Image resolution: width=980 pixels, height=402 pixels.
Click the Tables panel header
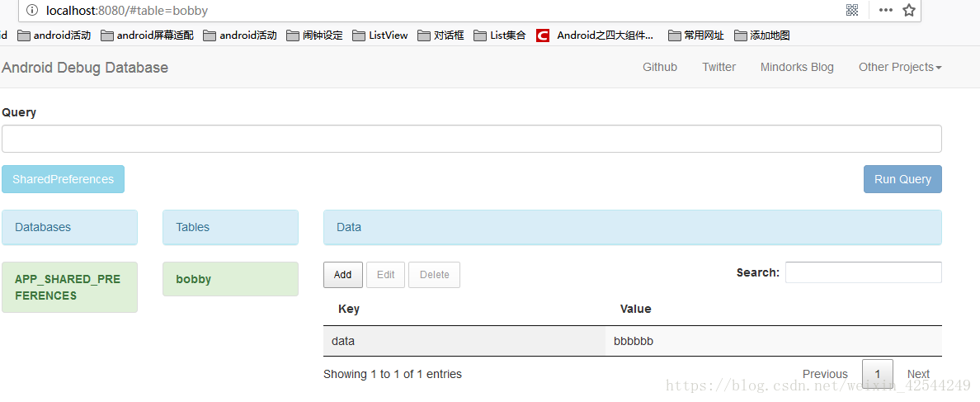tap(231, 227)
